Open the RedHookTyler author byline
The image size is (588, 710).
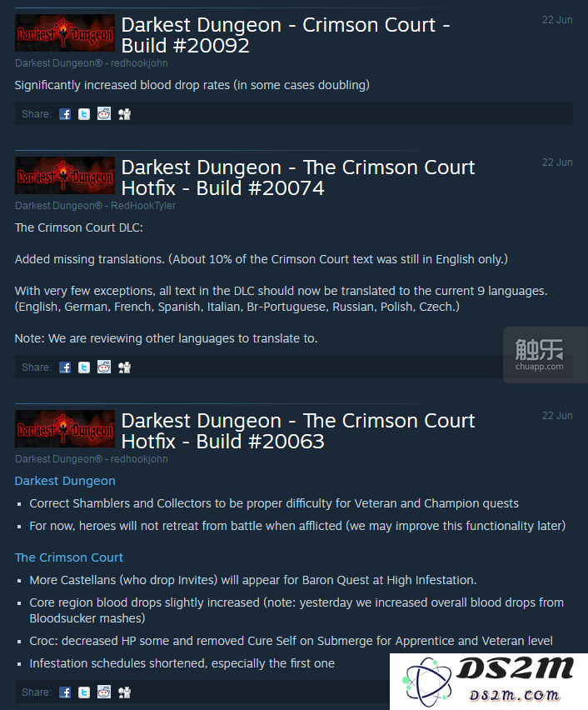(143, 206)
